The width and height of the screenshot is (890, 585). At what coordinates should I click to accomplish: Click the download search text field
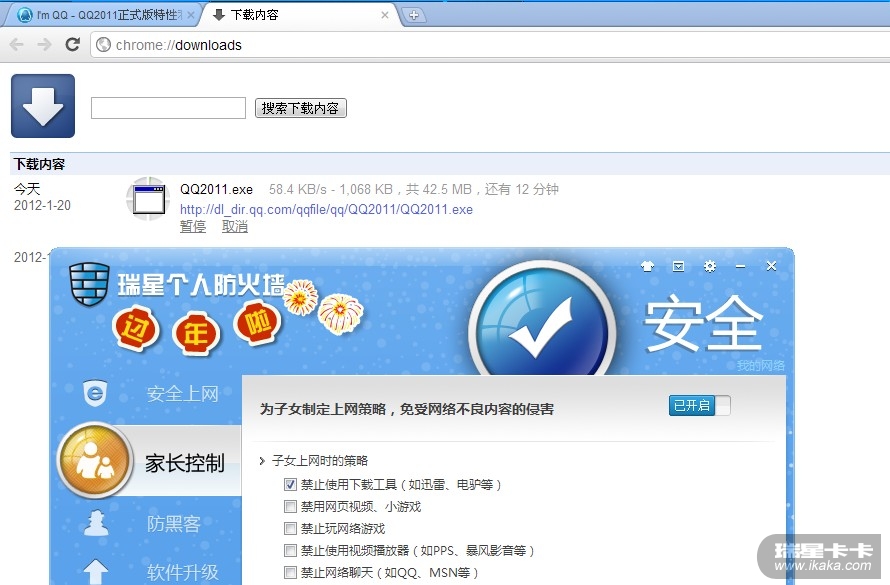[169, 108]
